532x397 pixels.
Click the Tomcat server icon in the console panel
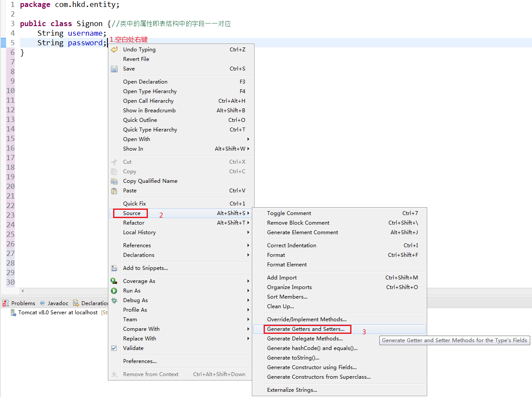pos(13,312)
